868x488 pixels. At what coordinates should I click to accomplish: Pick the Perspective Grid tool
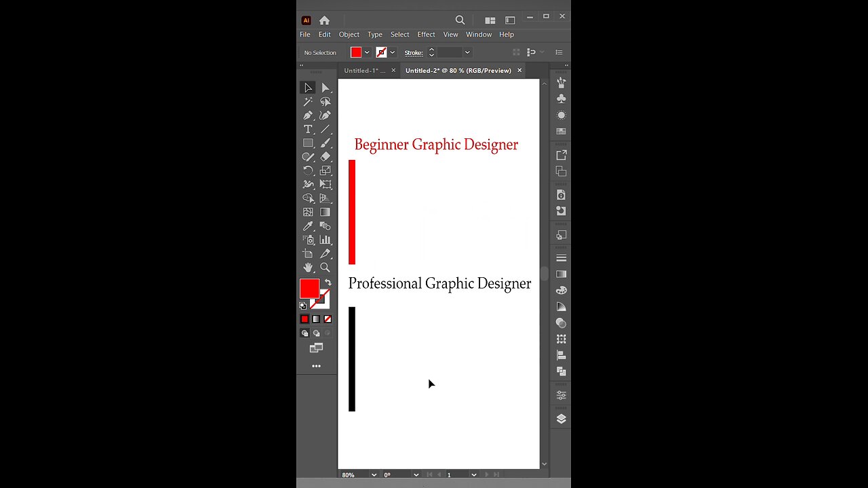point(325,199)
